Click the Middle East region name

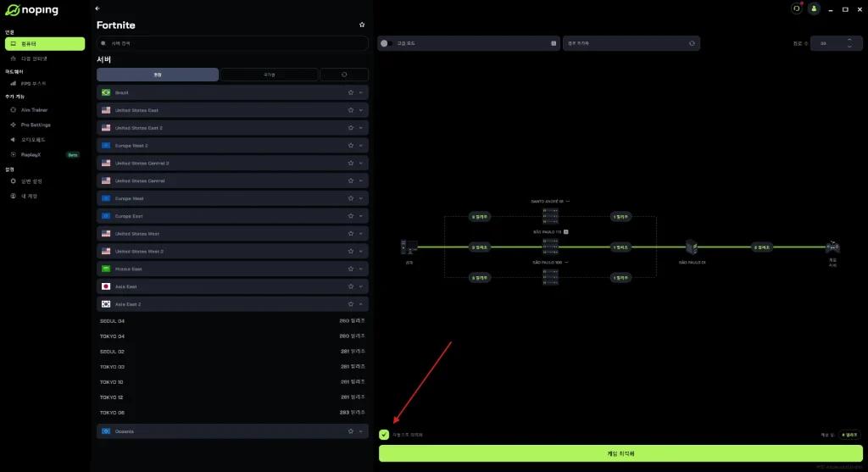pos(129,269)
